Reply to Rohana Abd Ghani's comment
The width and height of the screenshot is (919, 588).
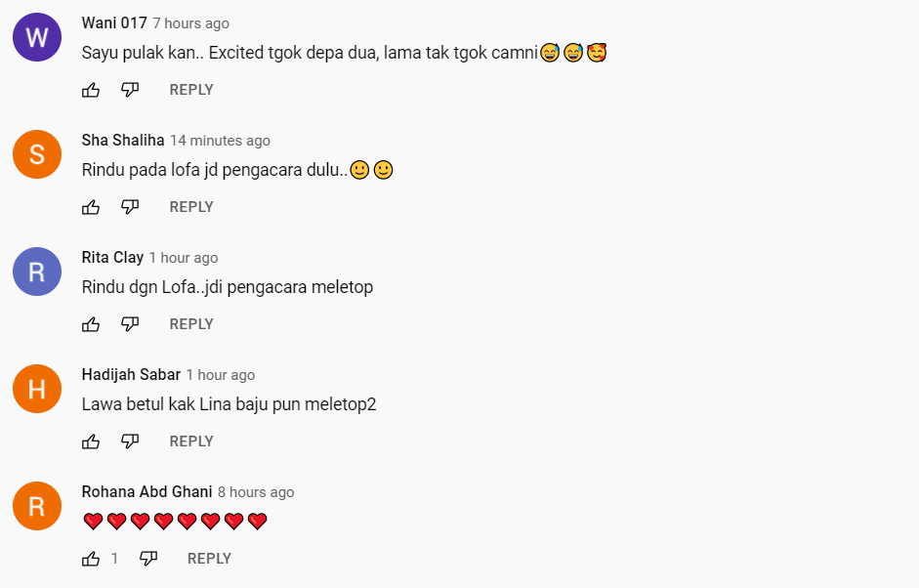209,559
